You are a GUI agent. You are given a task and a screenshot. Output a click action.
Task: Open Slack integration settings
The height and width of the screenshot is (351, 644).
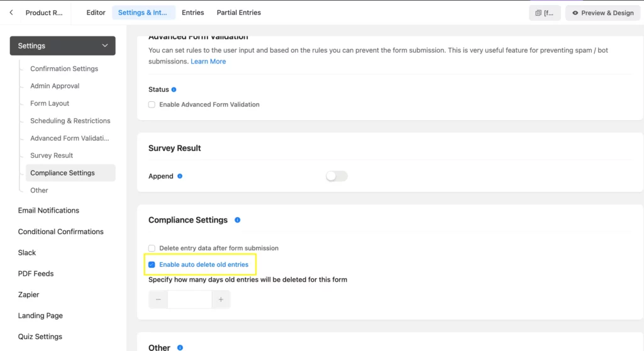coord(26,253)
